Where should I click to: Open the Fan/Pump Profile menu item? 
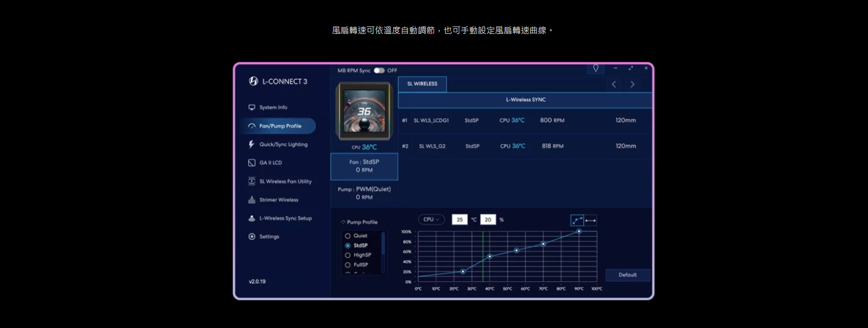coord(279,126)
